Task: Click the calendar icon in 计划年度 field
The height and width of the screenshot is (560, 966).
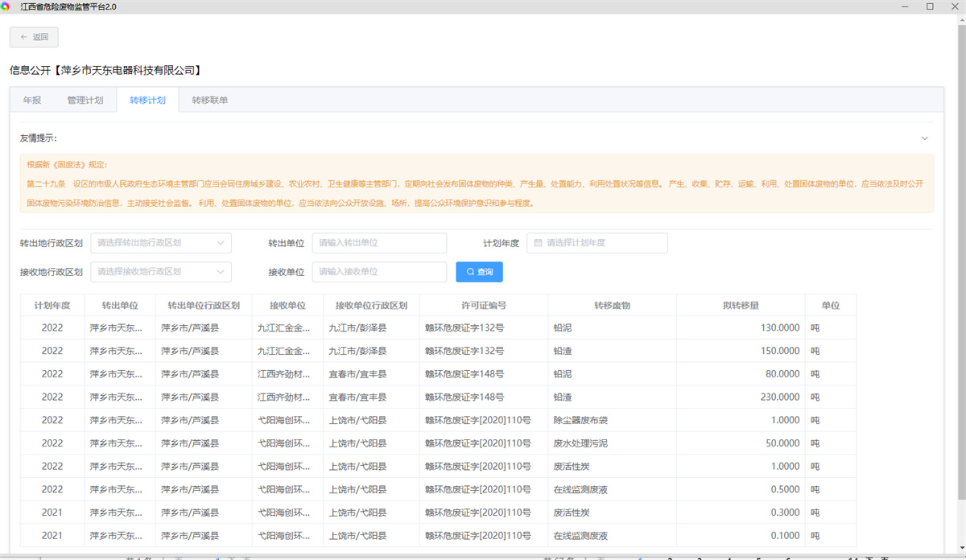Action: tap(538, 243)
